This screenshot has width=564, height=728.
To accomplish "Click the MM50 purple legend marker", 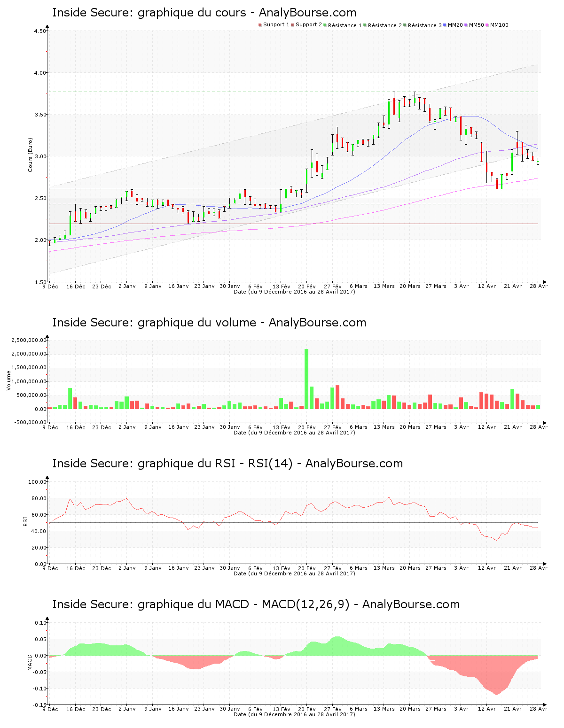I will click(466, 25).
